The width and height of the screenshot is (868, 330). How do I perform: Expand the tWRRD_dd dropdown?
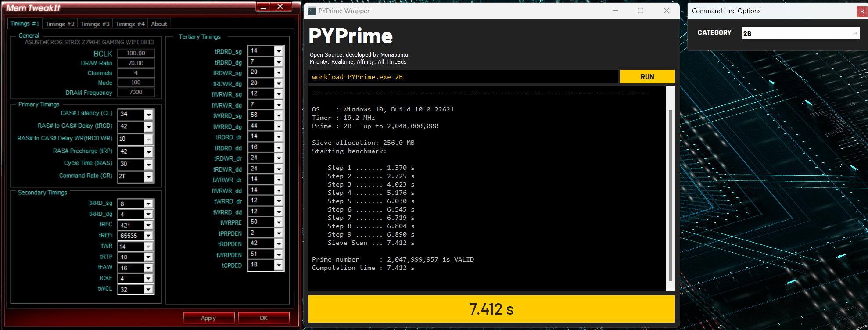click(x=279, y=212)
